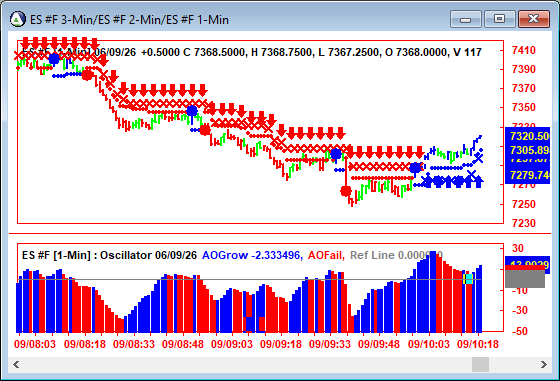560x381 pixels.
Task: Click the 09/08:03 time axis label
Action: pyautogui.click(x=35, y=344)
